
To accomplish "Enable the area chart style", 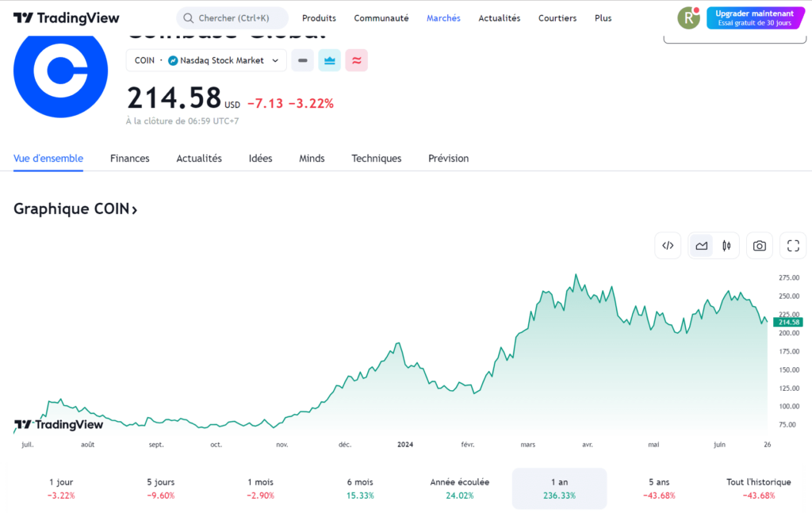I will (x=700, y=246).
